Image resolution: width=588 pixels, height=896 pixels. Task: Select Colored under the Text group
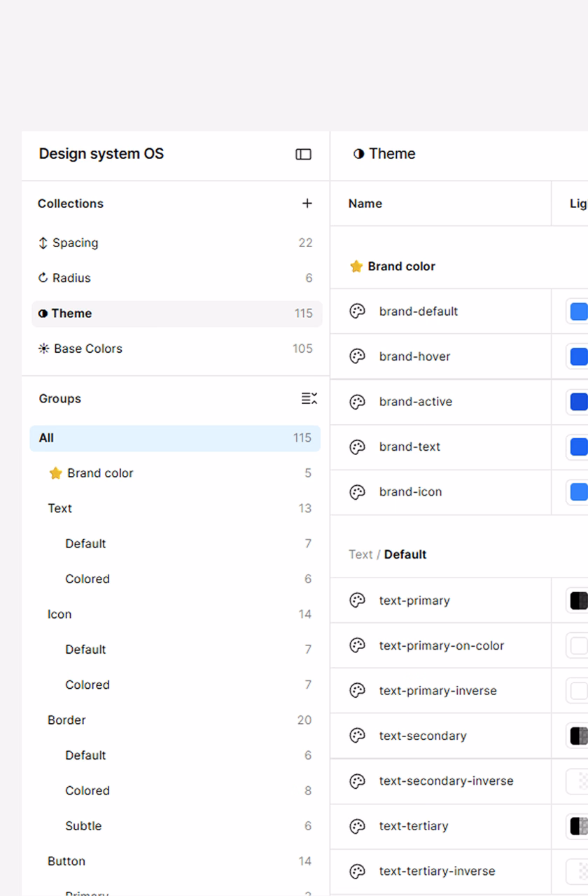[175, 579]
